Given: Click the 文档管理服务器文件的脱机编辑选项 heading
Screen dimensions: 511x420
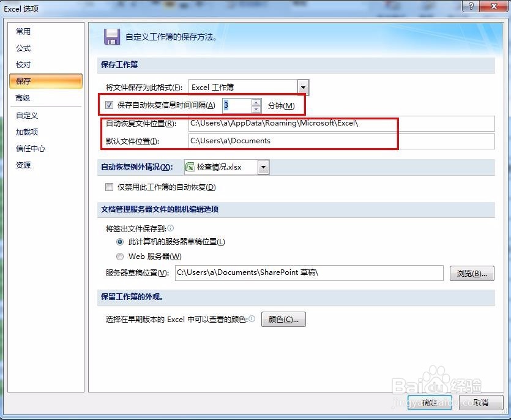Looking at the screenshot, I should (160, 209).
